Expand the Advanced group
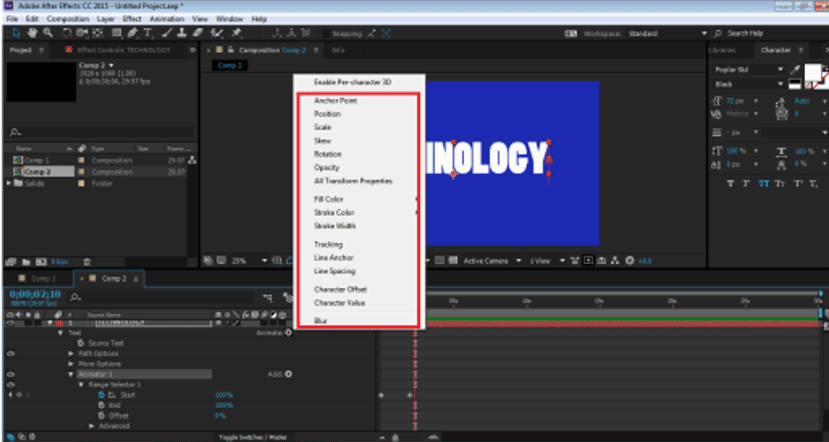Image resolution: width=829 pixels, height=442 pixels. (91, 426)
